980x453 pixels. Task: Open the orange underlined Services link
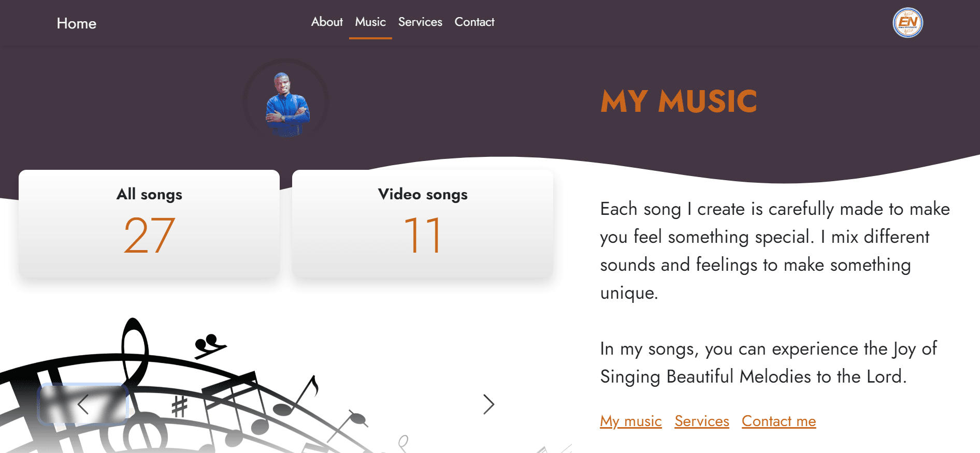702,421
